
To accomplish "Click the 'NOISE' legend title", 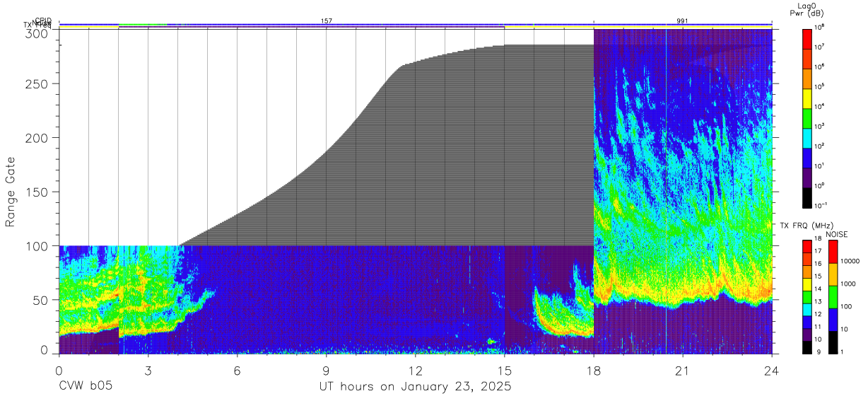I will [837, 234].
